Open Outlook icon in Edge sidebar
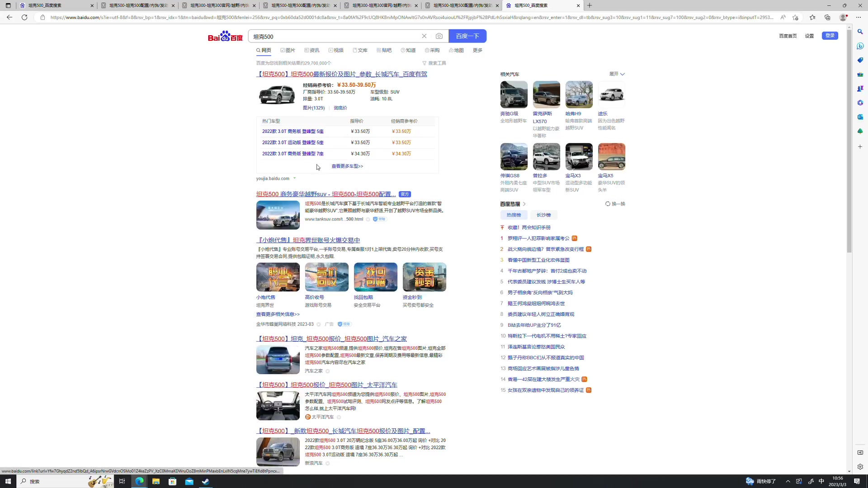The height and width of the screenshot is (488, 868). [x=860, y=117]
